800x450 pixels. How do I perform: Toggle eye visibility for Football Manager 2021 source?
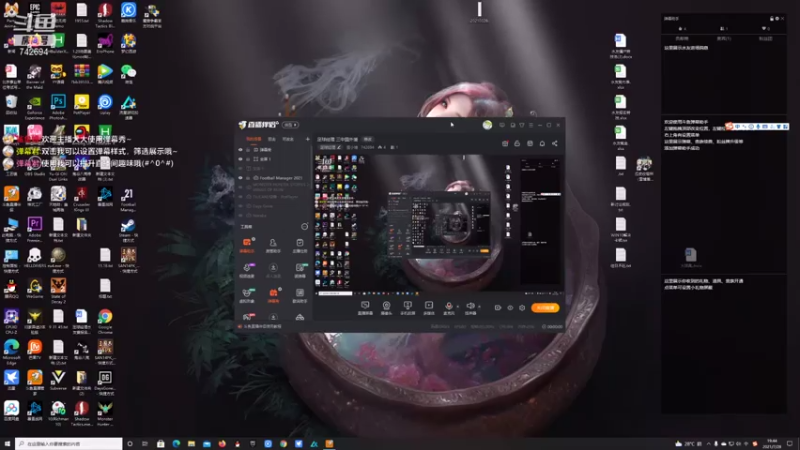tap(240, 178)
